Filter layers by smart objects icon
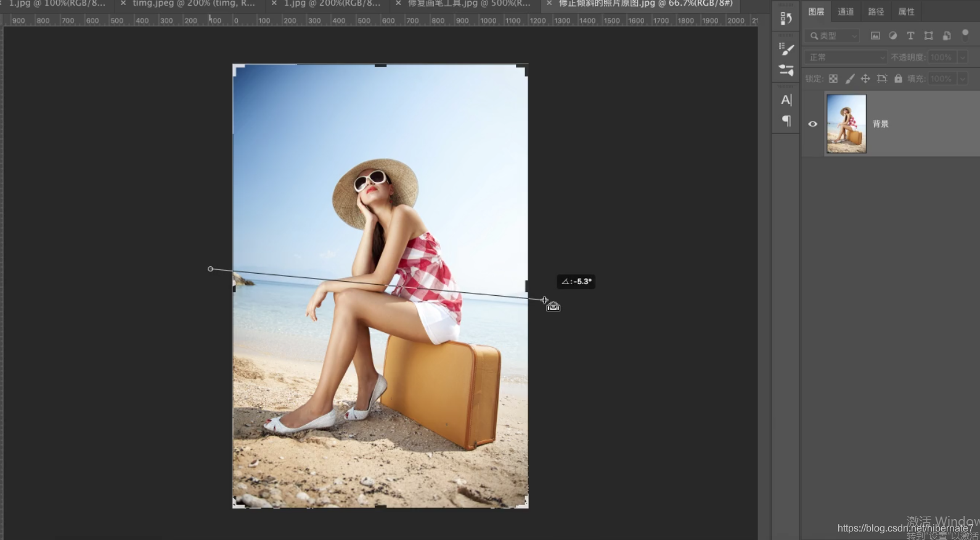The width and height of the screenshot is (980, 540). pos(947,36)
